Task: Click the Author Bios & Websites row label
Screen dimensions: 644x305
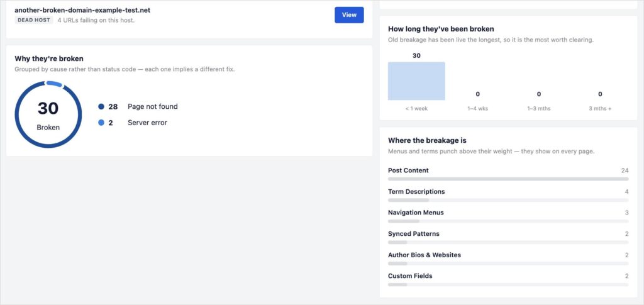Action: click(425, 255)
